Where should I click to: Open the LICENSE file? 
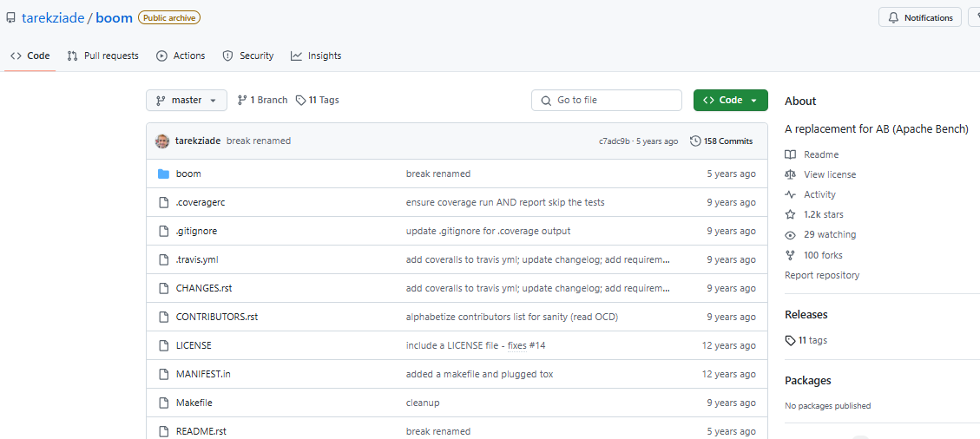[194, 345]
